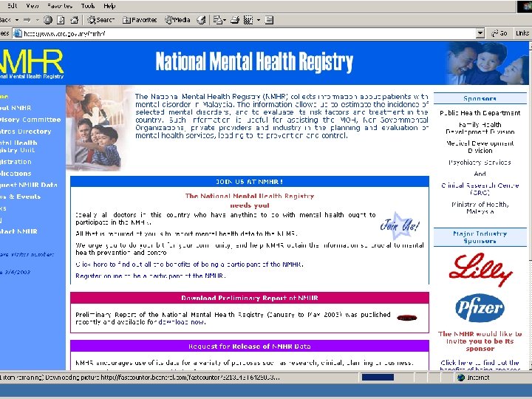532x399 pixels.
Task: Open the Media pane
Action: [177, 20]
